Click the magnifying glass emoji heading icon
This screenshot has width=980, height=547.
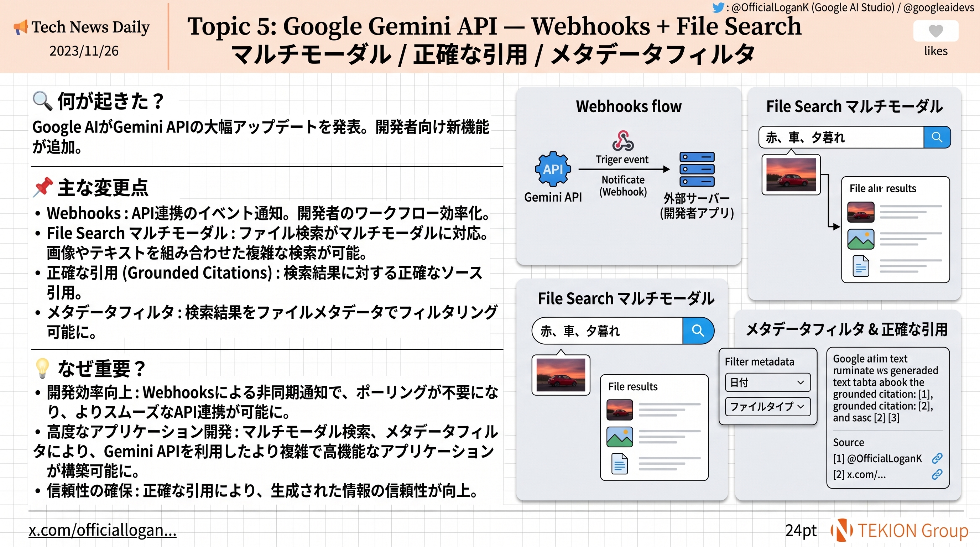coord(42,101)
